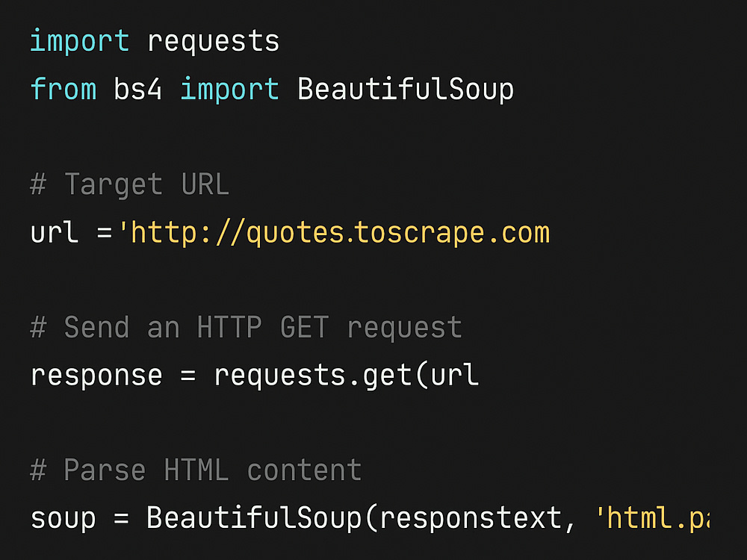747x560 pixels.
Task: Click the 'soup' variable name
Action: [63, 519]
